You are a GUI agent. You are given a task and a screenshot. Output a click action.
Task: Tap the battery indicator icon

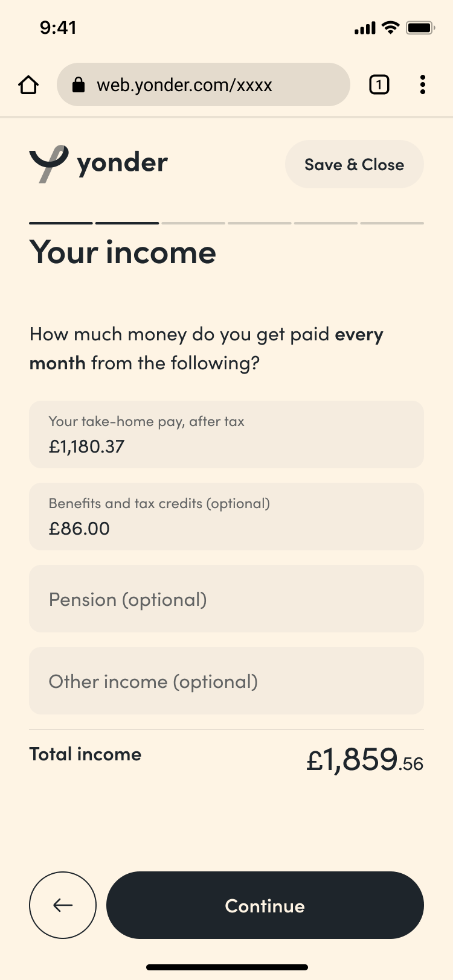420,28
